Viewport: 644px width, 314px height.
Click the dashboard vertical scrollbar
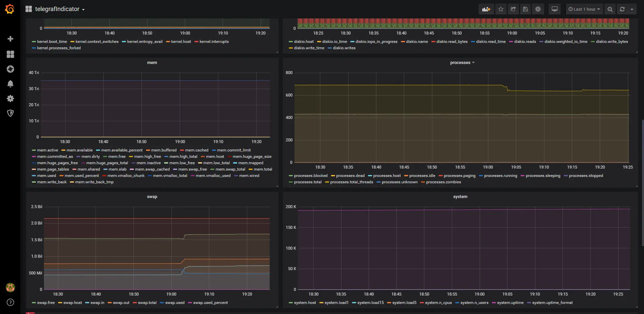pos(642,183)
